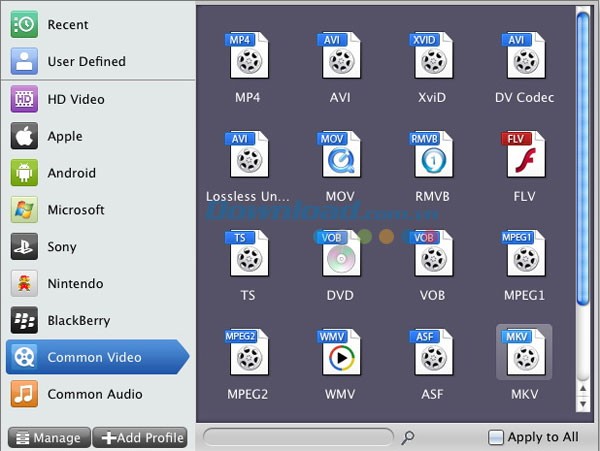Select the FLV Flash format icon

click(x=524, y=155)
